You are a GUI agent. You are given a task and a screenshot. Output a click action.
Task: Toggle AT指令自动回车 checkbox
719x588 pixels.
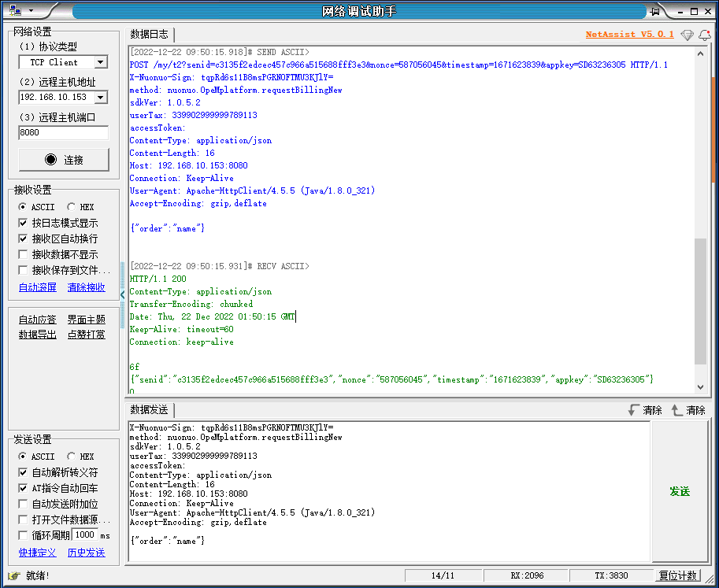23,488
